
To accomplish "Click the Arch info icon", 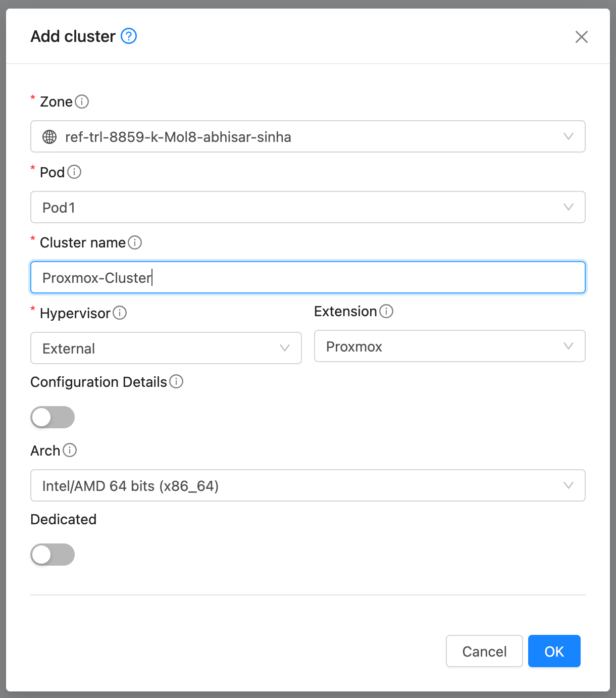I will point(71,451).
